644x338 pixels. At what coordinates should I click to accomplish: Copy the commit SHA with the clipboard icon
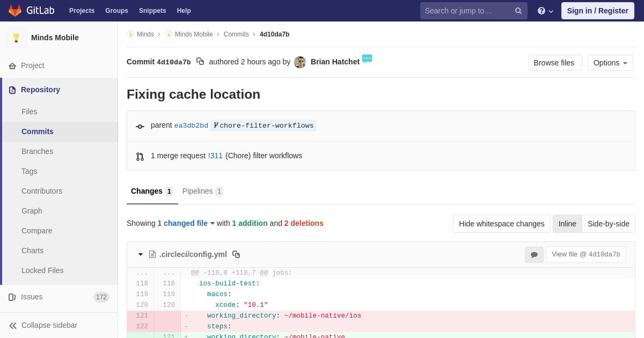(200, 62)
